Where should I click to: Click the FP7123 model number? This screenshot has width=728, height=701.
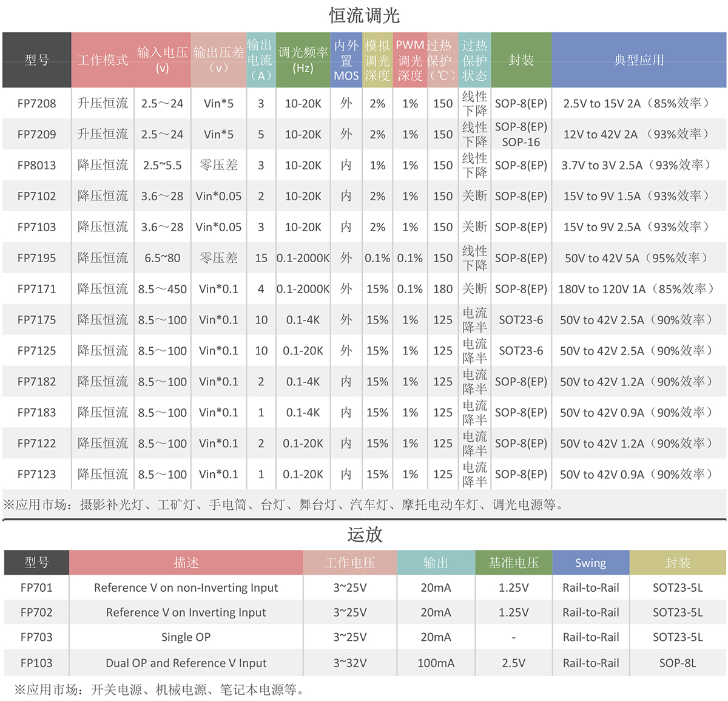[x=36, y=475]
